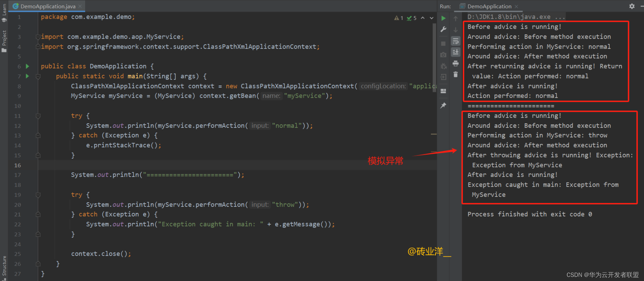Capture a dump using the camera icon
Viewport: 644px width, 281px height.
pyautogui.click(x=443, y=54)
